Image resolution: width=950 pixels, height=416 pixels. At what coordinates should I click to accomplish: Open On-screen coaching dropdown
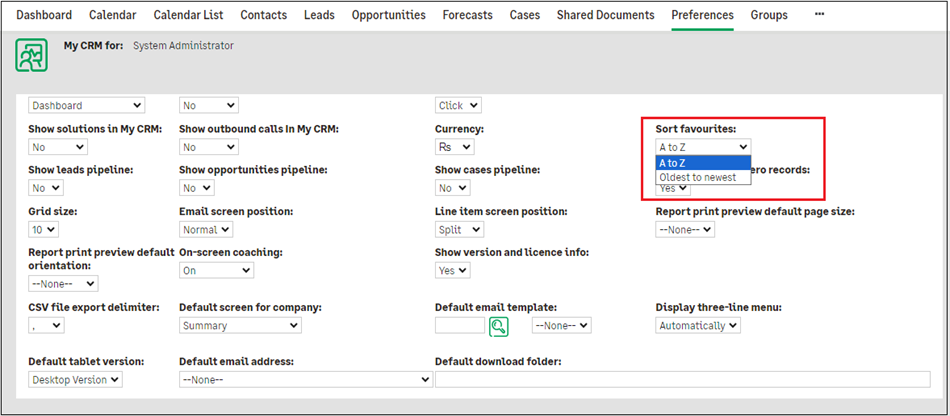(216, 270)
